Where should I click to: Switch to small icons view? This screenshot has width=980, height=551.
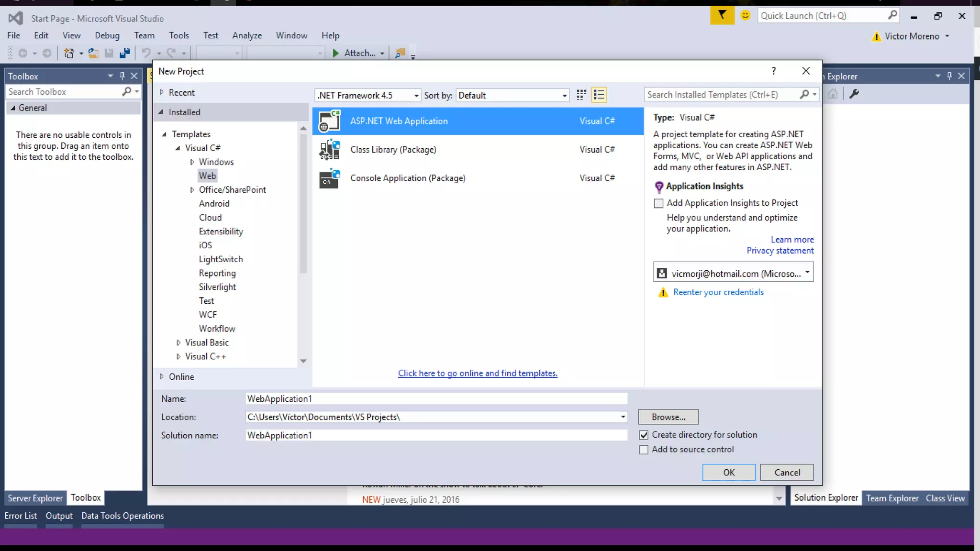[x=581, y=95]
